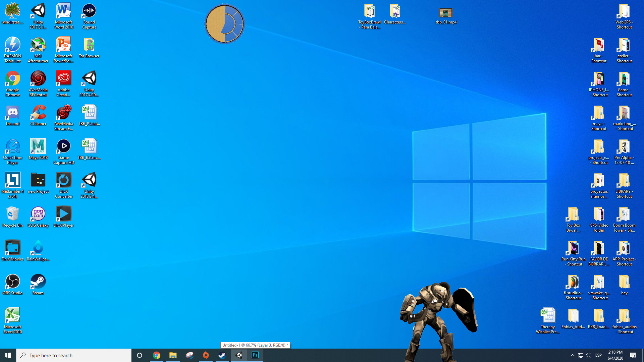644x362 pixels.
Task: Open the DAEMON Tools Lite shortcut
Action: pyautogui.click(x=13, y=50)
